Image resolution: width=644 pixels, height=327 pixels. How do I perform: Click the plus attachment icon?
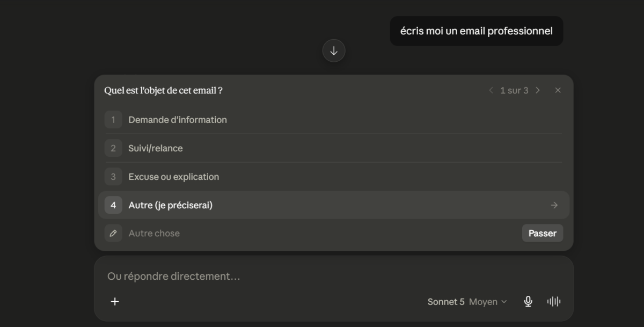point(115,302)
